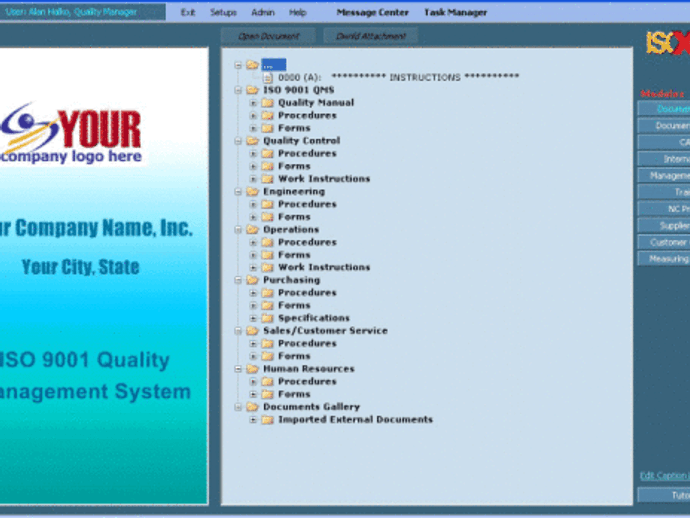
Task: Open the Exit menu
Action: (188, 12)
